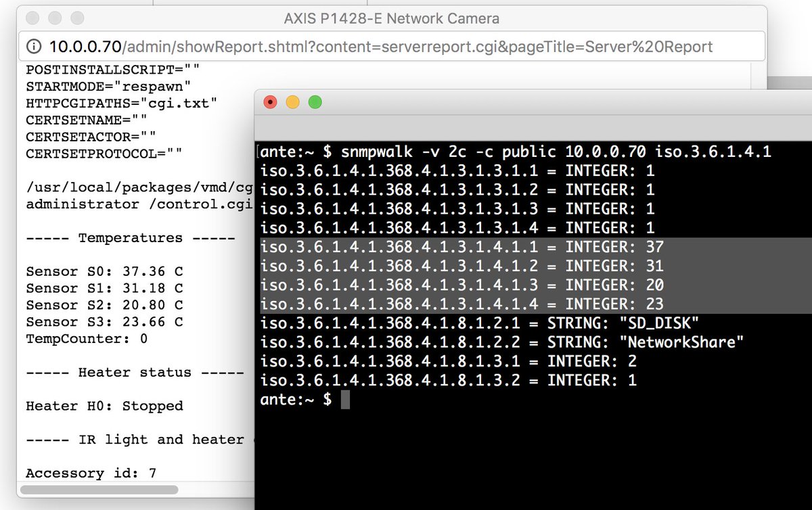
Task: Click the terminal line ending in 'INTEGER: 23'
Action: click(x=462, y=304)
